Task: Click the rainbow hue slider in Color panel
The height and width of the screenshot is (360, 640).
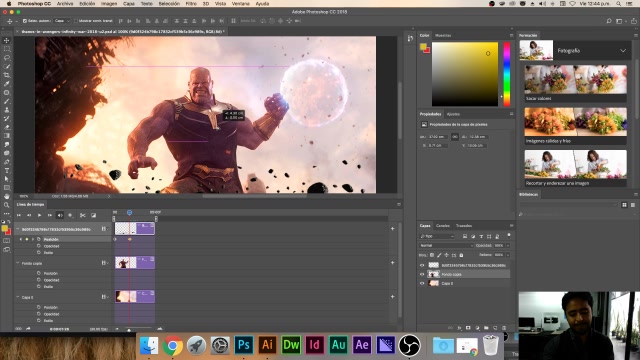Action: (x=507, y=74)
